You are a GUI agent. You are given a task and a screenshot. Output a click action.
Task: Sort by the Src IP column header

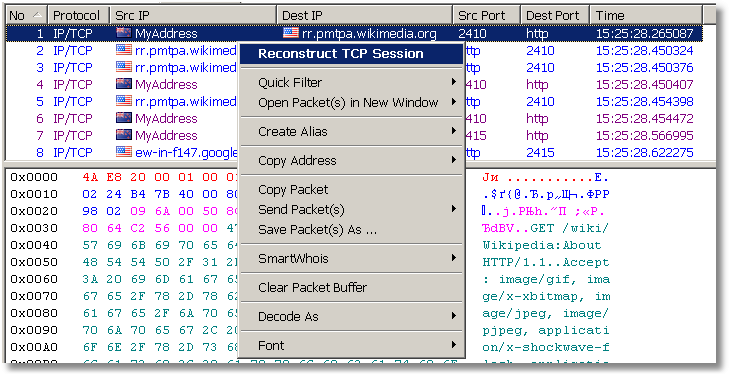(x=193, y=15)
